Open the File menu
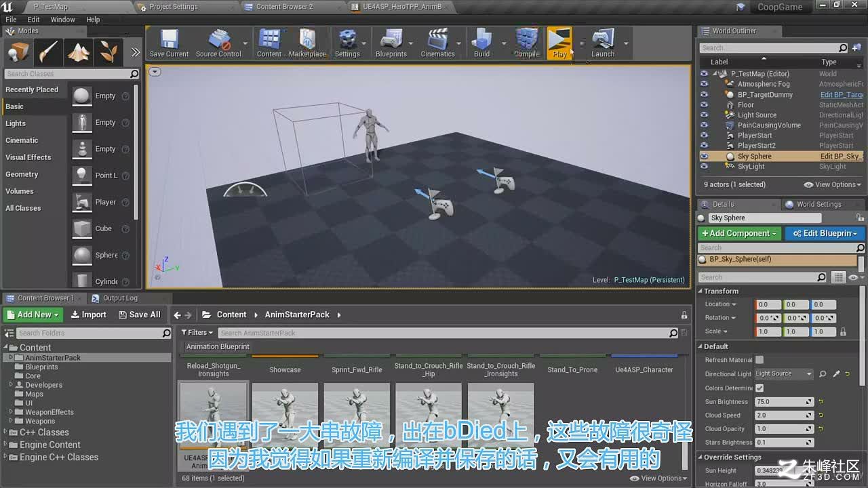 (11, 20)
